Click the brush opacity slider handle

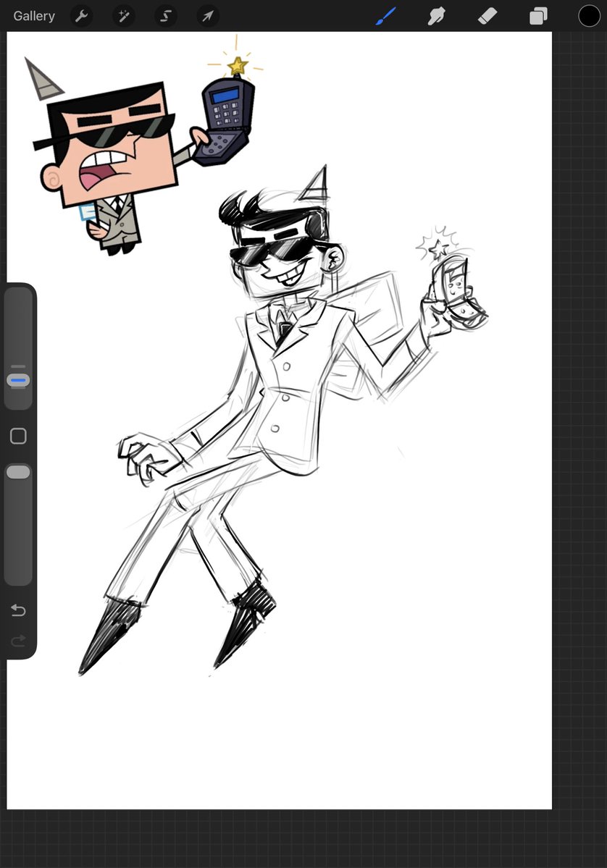tap(18, 472)
